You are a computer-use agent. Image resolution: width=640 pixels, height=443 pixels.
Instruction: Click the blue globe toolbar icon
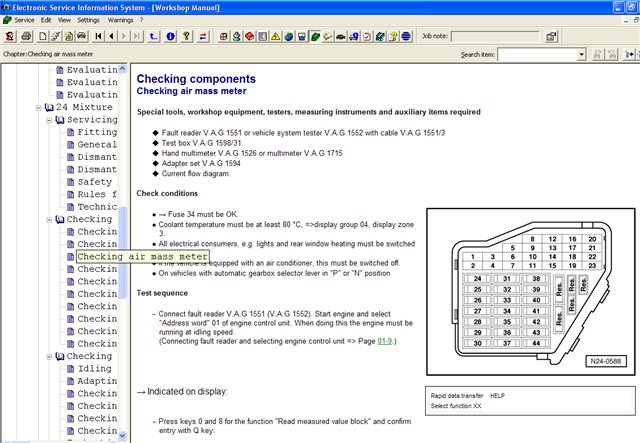click(x=289, y=36)
